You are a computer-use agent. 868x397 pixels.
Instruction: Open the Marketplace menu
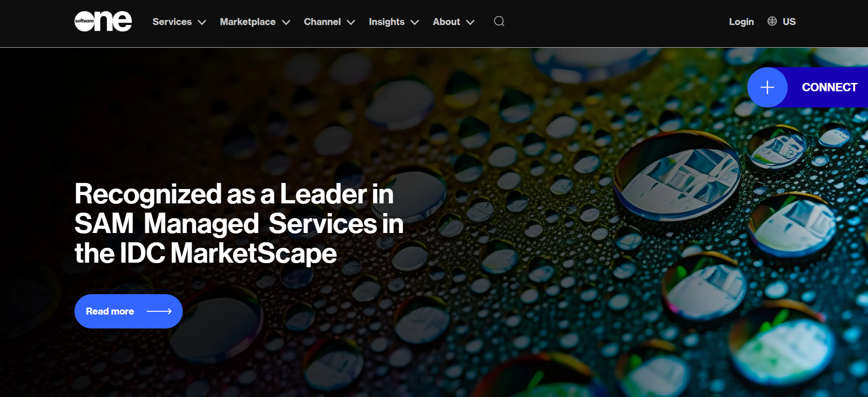click(248, 22)
